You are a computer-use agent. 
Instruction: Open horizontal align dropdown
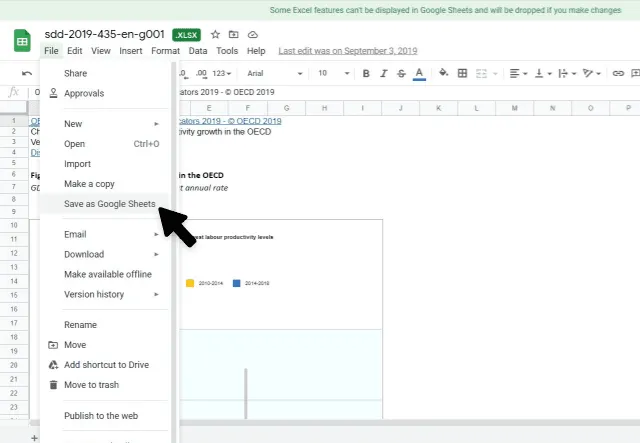518,73
